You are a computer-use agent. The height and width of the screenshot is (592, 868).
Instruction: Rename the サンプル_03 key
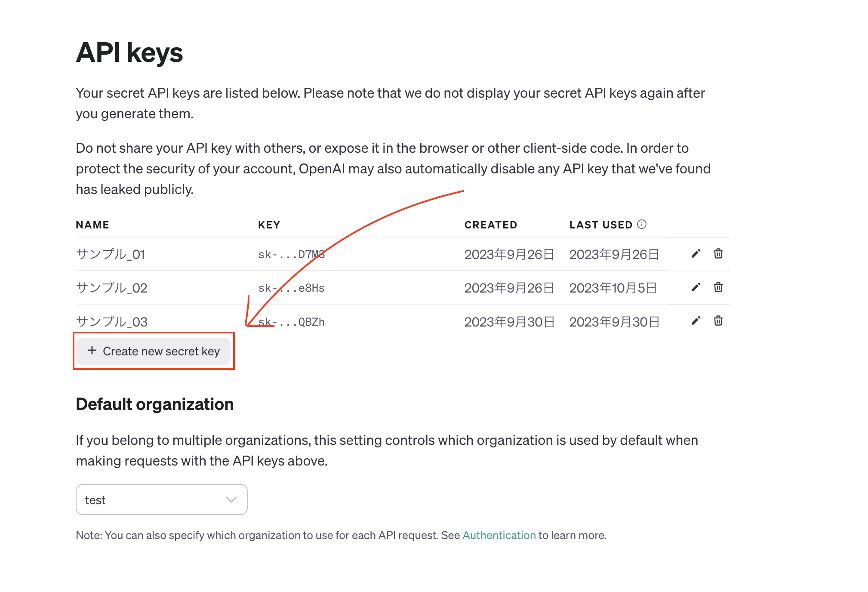[696, 321]
